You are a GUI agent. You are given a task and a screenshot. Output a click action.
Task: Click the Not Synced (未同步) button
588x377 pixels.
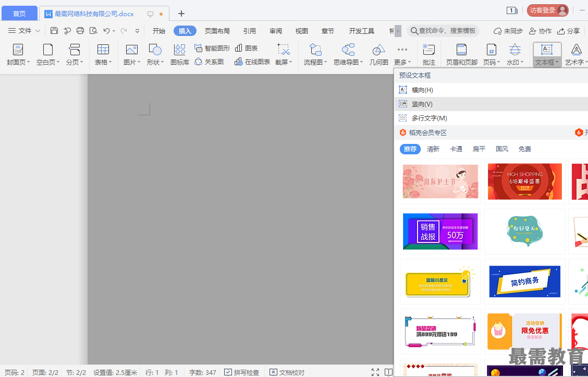tap(508, 31)
